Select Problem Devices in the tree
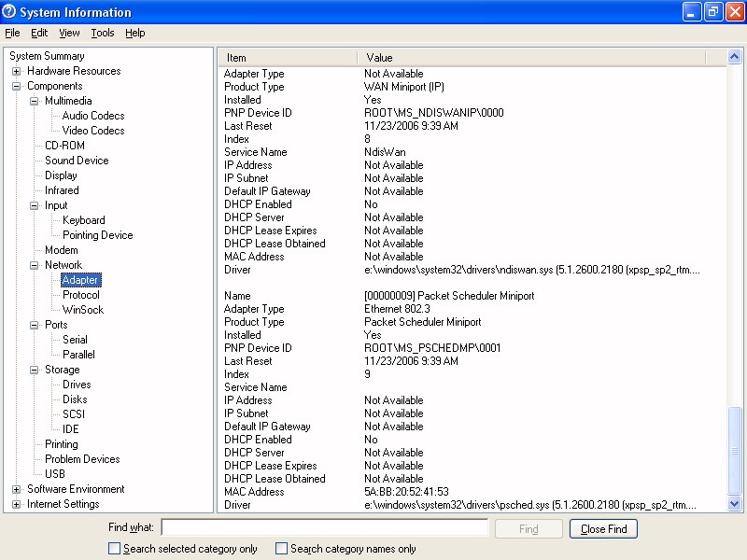Screen dimensions: 747x560 point(82,459)
